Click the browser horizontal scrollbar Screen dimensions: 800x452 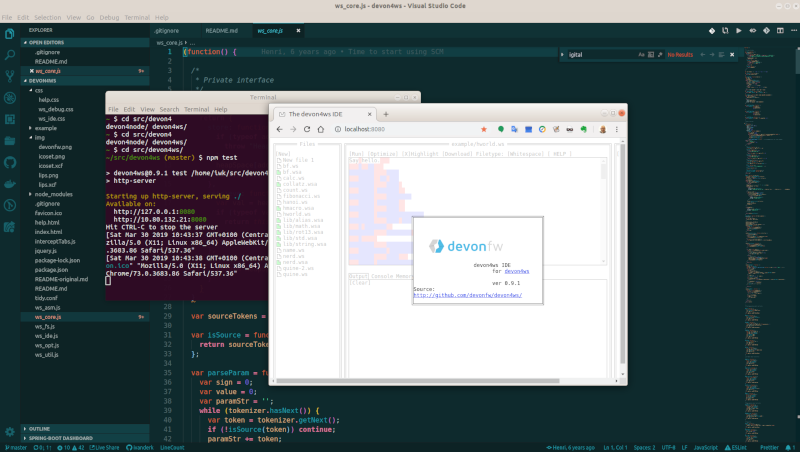[x=418, y=381]
